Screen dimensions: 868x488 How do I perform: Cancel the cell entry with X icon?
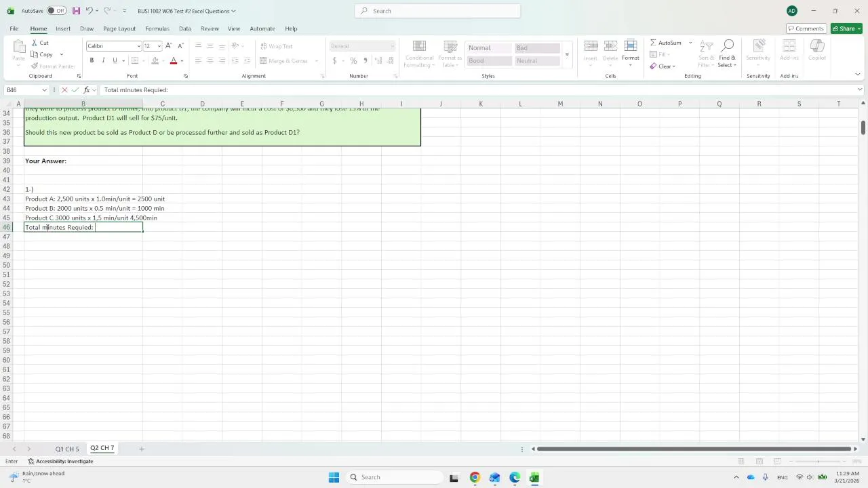point(64,89)
